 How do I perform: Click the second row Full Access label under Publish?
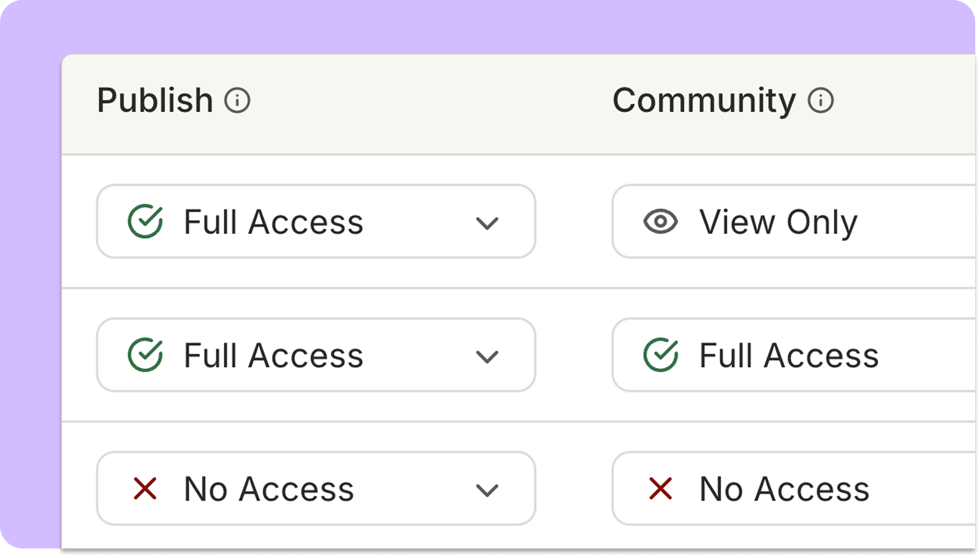click(273, 355)
